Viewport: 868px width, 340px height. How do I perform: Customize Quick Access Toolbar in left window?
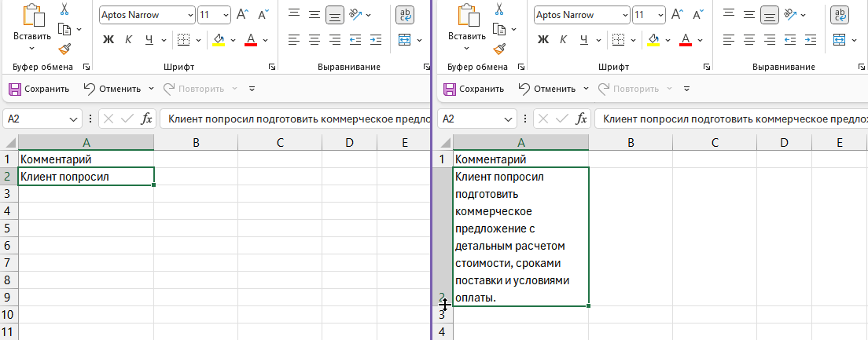(252, 89)
